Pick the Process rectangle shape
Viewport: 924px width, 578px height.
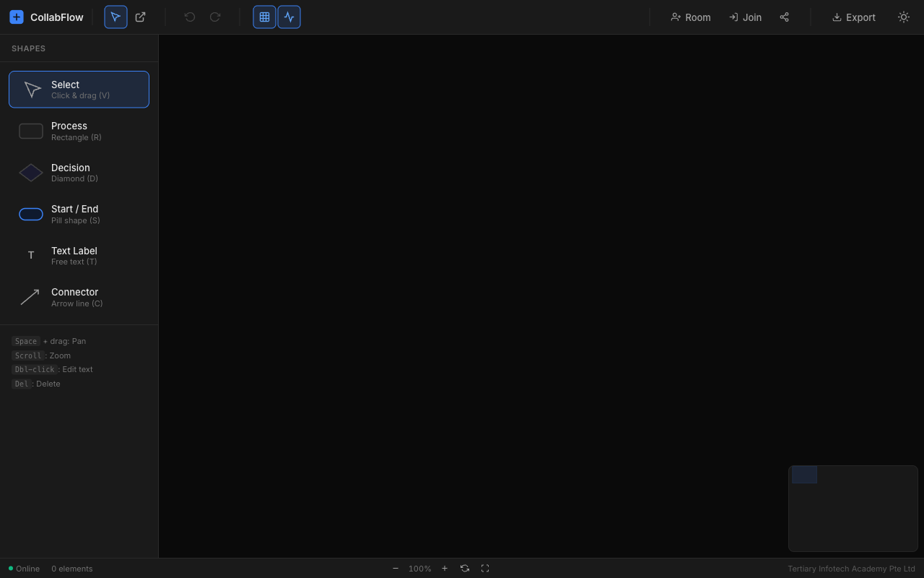point(79,131)
